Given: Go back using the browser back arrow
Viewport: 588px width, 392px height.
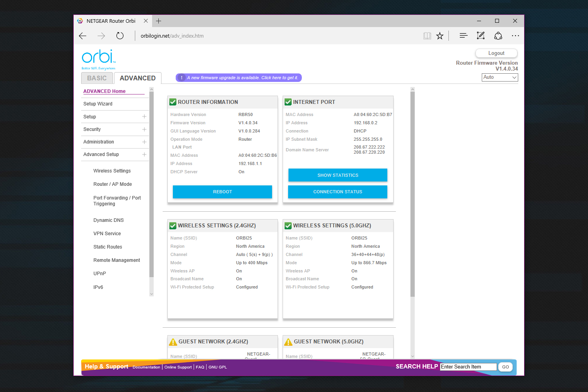Looking at the screenshot, I should point(82,36).
